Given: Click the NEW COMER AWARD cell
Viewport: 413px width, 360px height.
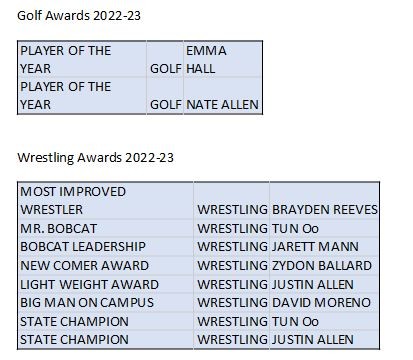Looking at the screenshot, I should [x=105, y=265].
